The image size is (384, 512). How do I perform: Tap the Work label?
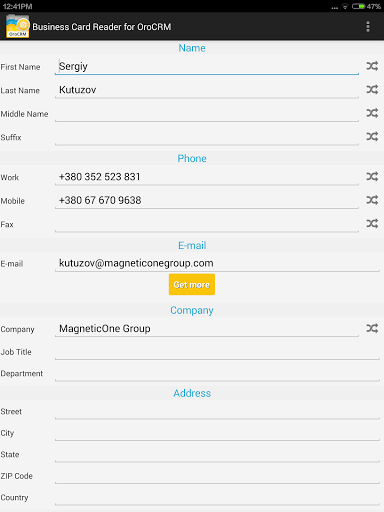click(x=10, y=177)
